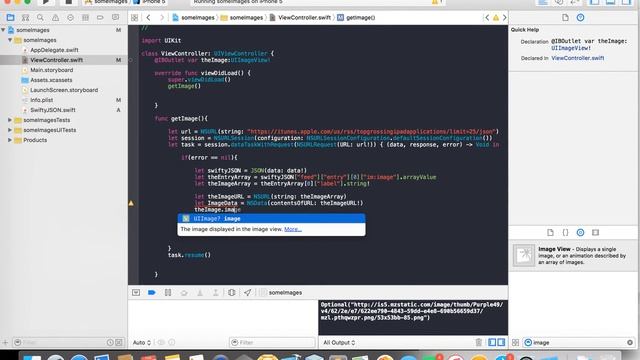Open the Symbol navigator tab

click(x=25, y=18)
